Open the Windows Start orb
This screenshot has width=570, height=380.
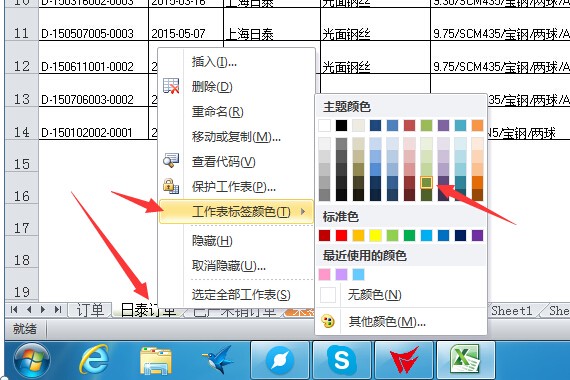(x=32, y=360)
